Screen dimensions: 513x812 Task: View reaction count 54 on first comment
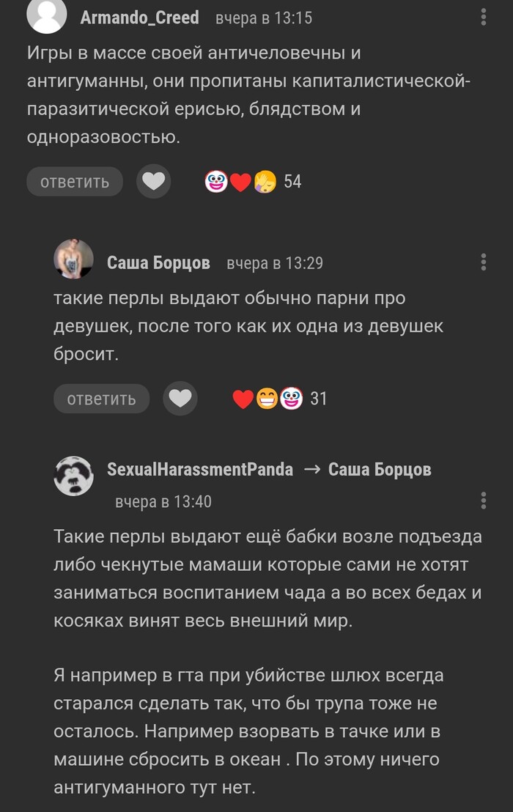(x=292, y=182)
